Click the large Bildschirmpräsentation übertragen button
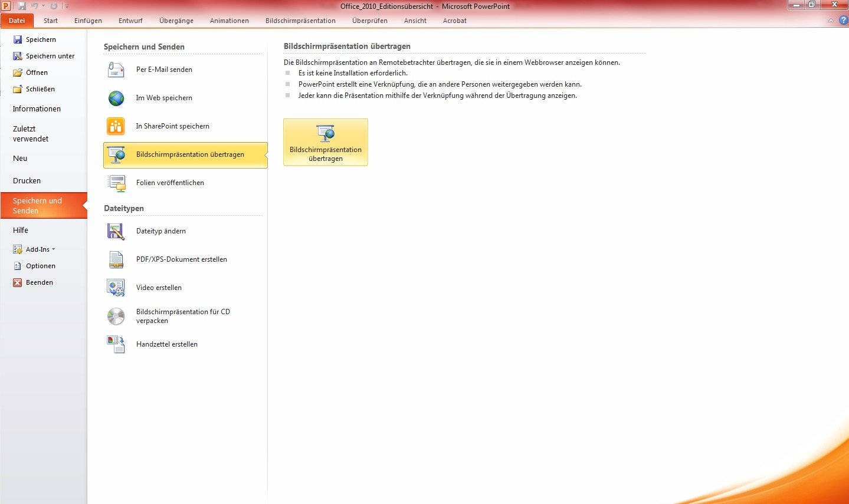849x504 pixels. click(x=326, y=142)
